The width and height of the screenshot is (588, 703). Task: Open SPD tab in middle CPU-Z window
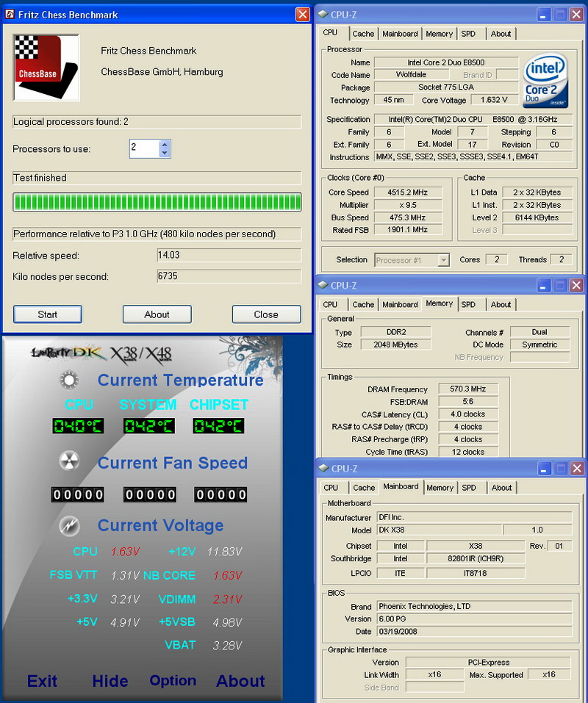[x=468, y=304]
